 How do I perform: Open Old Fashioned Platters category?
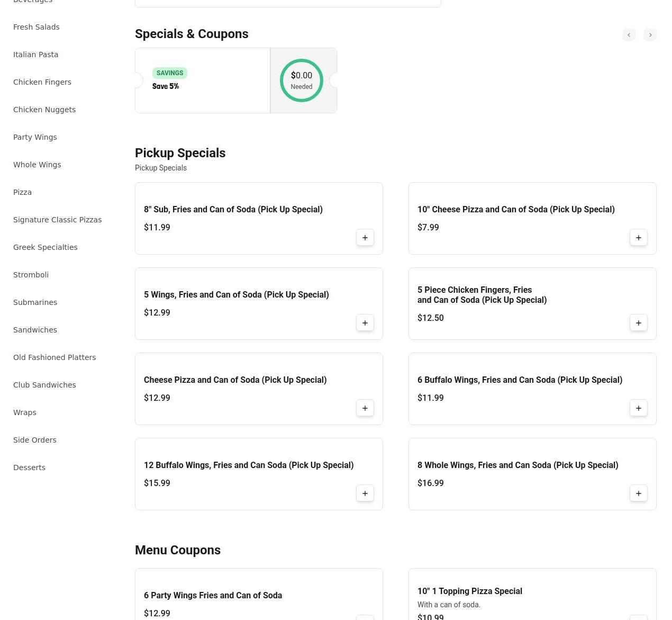coord(55,357)
